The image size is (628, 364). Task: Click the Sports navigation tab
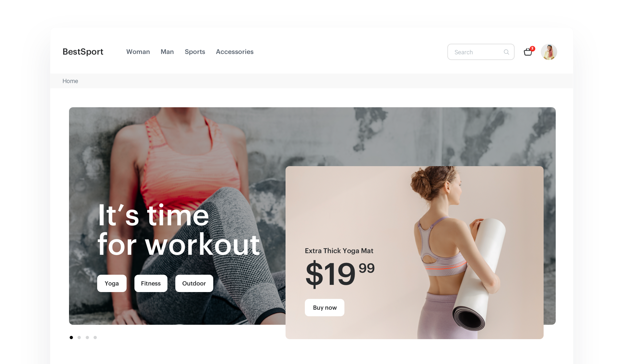click(195, 52)
